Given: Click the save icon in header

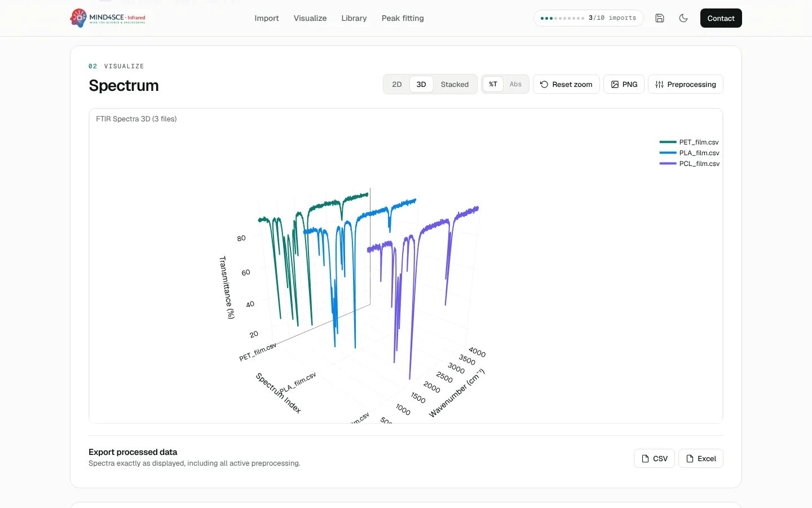Looking at the screenshot, I should coord(660,18).
